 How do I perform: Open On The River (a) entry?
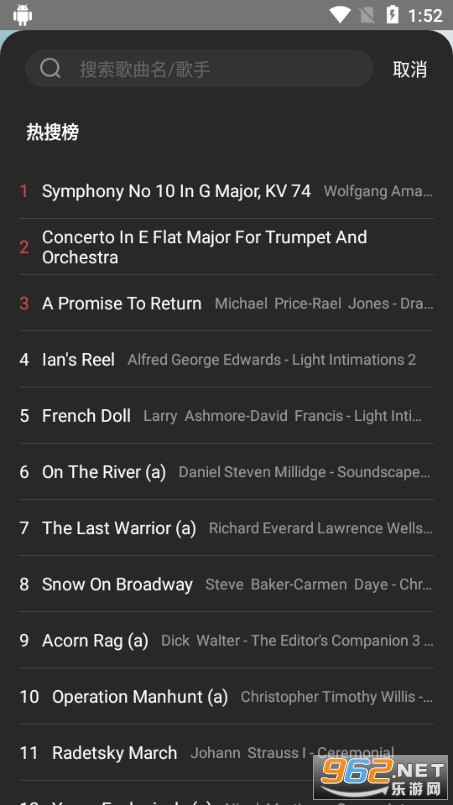[226, 472]
